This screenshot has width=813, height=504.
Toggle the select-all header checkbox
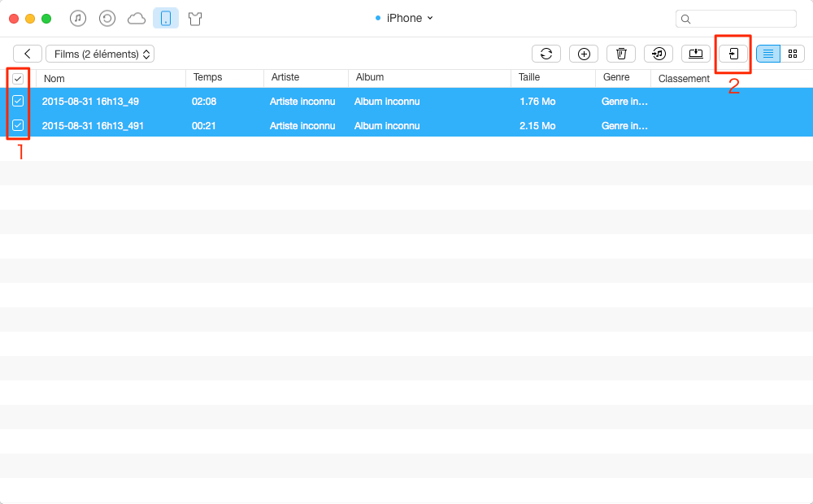(x=18, y=79)
